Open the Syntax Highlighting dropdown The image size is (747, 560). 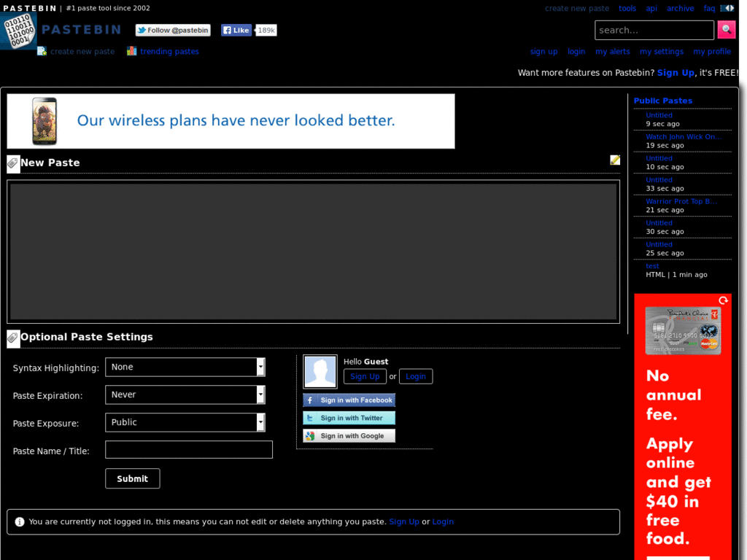pos(185,367)
